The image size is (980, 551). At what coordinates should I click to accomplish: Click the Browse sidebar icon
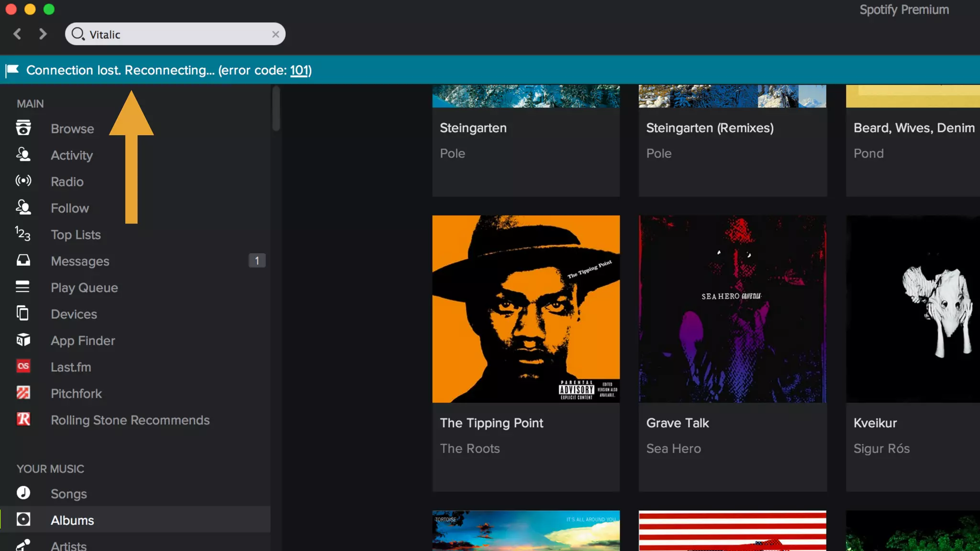[x=23, y=128]
